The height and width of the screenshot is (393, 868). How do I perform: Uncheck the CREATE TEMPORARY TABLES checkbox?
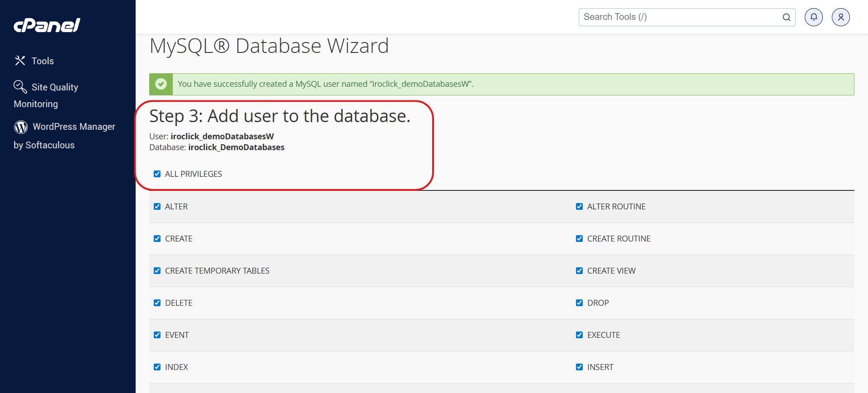[x=157, y=271]
